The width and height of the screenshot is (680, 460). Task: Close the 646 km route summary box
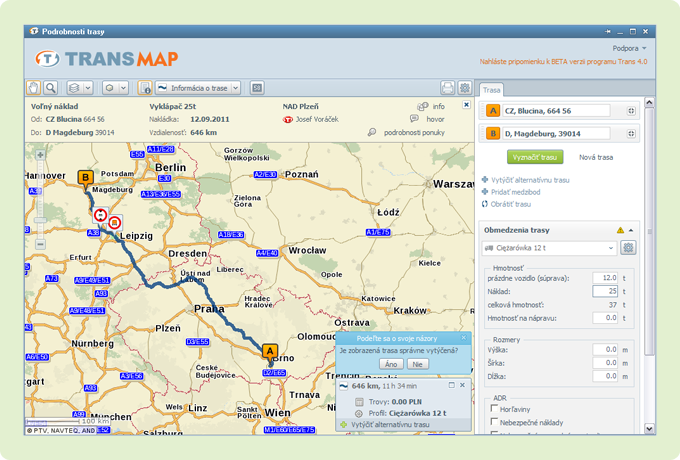(x=462, y=385)
